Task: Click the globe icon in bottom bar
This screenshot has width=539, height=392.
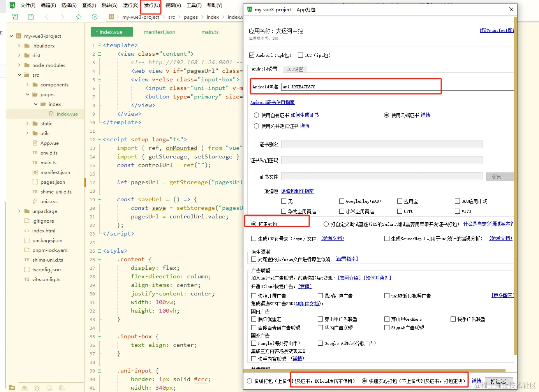Action: (62, 388)
